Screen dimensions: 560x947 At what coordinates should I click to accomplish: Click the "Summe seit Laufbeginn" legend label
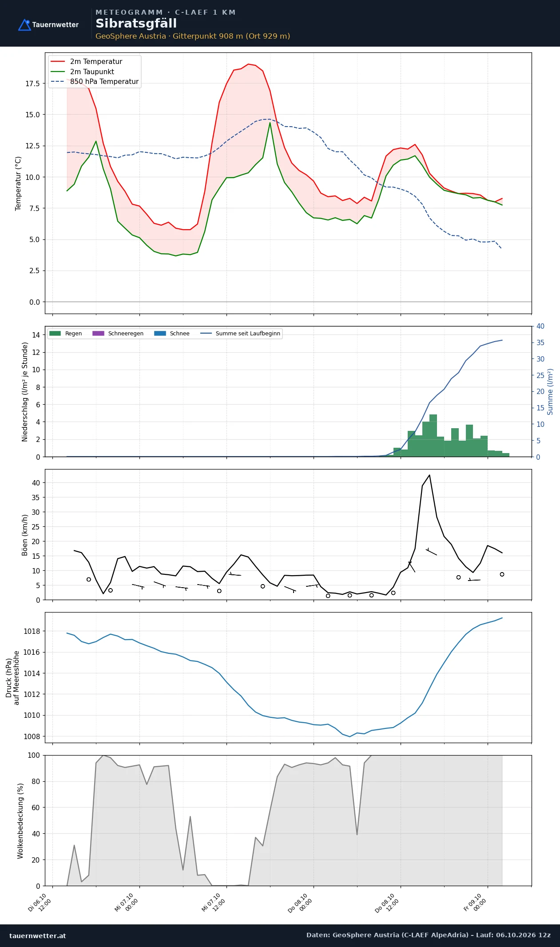(248, 334)
